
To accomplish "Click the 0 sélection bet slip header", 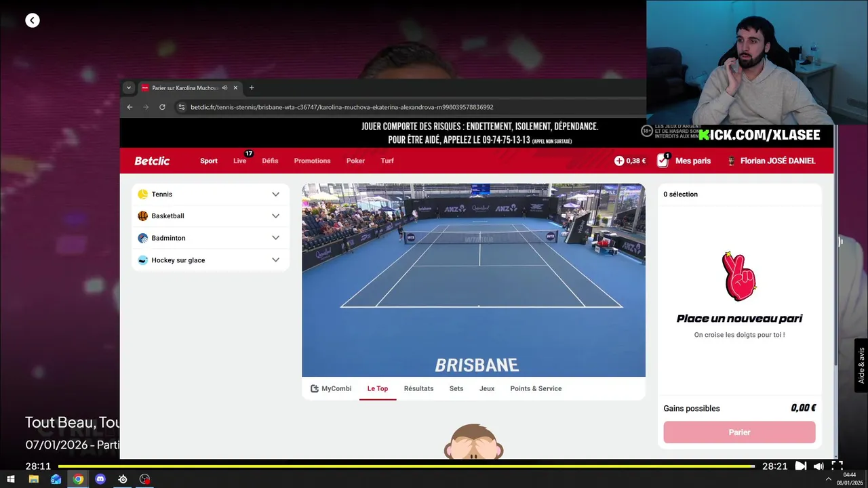I will coord(680,194).
